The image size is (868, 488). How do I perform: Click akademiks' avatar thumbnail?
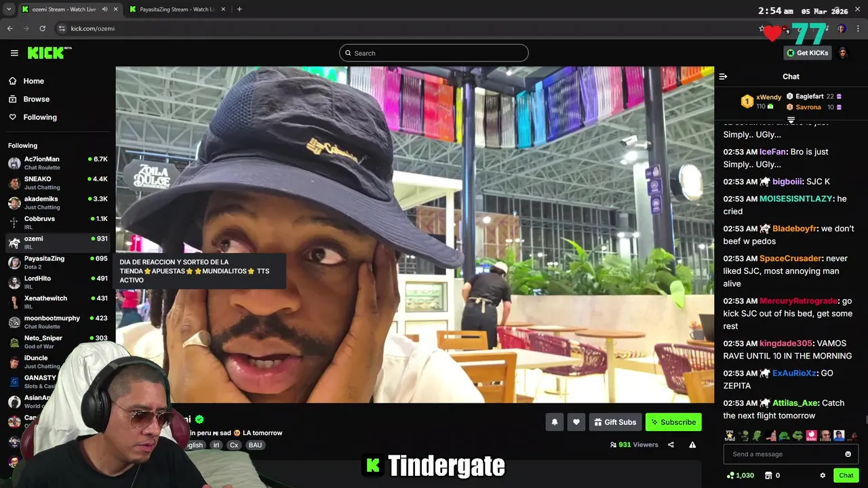pos(14,203)
